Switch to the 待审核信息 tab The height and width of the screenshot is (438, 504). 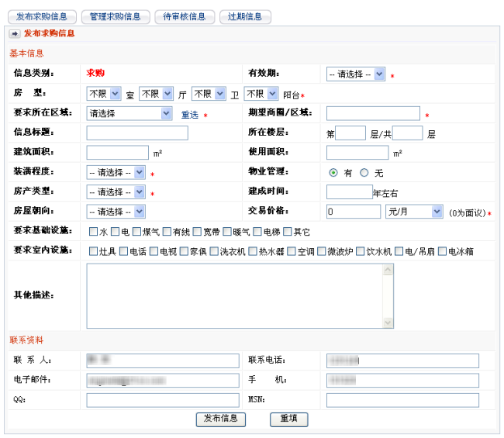[x=185, y=16]
